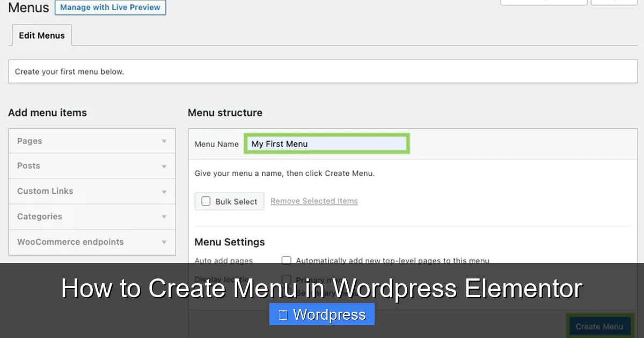Check Automatically add new top-level pages option
The width and height of the screenshot is (644, 338).
(287, 260)
